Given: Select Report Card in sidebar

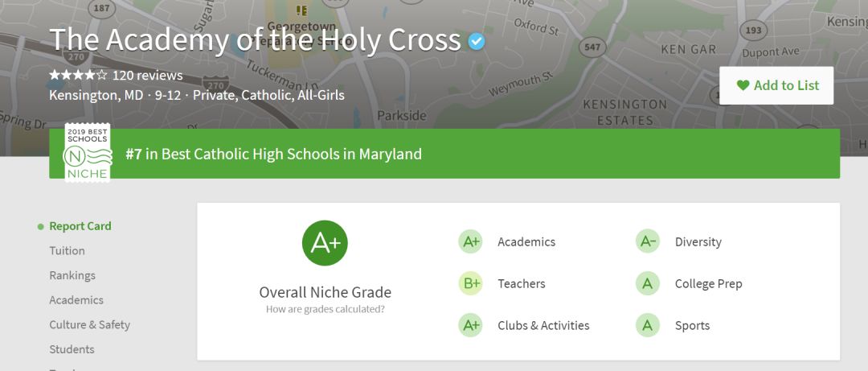Looking at the screenshot, I should click(x=80, y=226).
